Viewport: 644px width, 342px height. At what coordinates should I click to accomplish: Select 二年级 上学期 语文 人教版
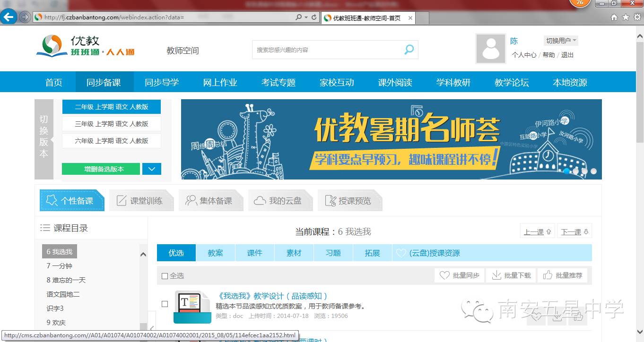click(112, 107)
